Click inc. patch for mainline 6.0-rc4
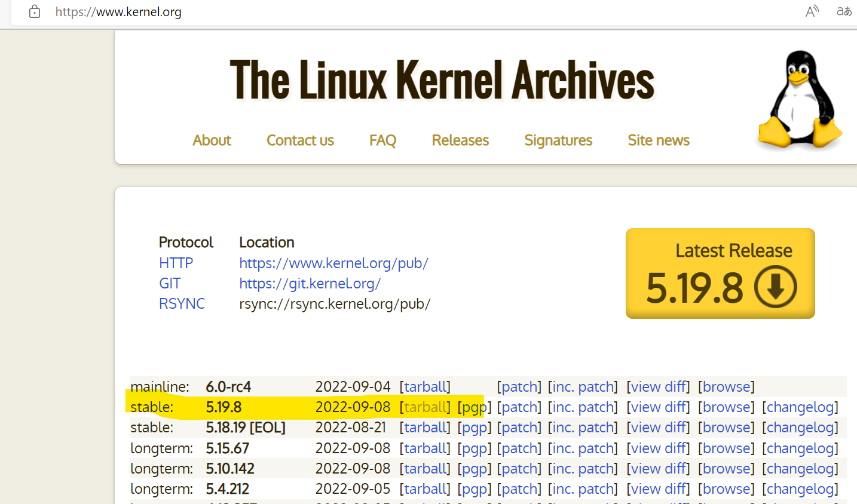 [x=583, y=387]
